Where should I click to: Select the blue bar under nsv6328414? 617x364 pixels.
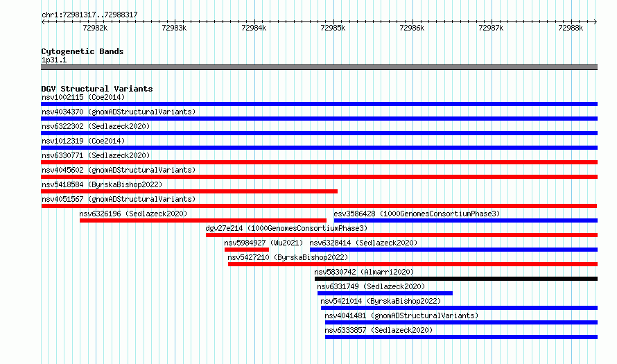tap(453, 250)
